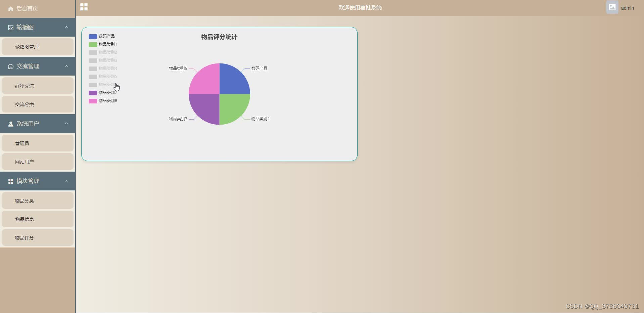Click the chart title 物品评分统计

(x=219, y=37)
